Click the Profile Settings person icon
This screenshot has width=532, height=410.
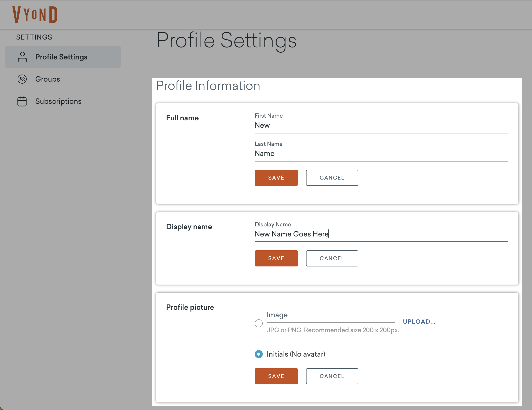coord(22,57)
